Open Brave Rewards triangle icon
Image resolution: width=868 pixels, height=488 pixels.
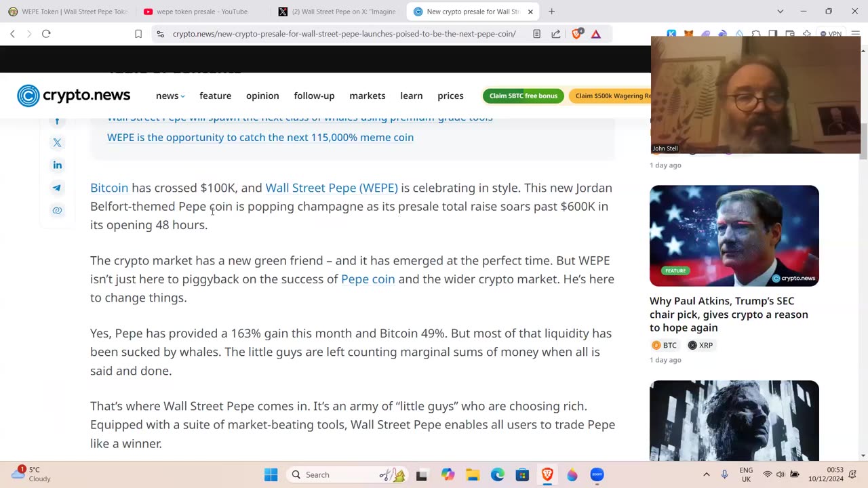[596, 34]
